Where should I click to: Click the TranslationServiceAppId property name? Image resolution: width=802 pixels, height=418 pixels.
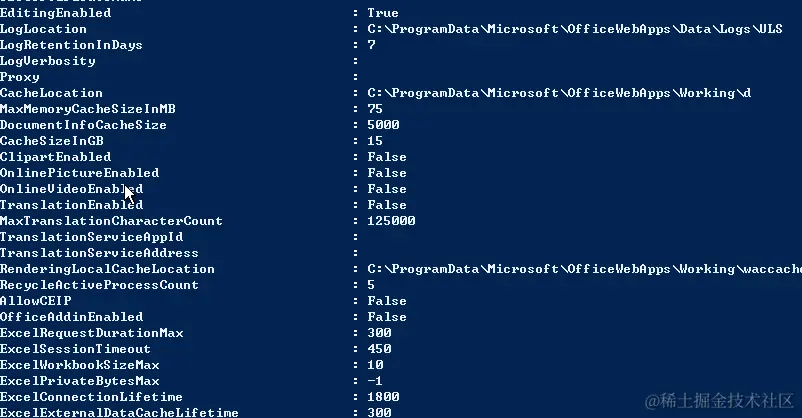[x=91, y=237]
